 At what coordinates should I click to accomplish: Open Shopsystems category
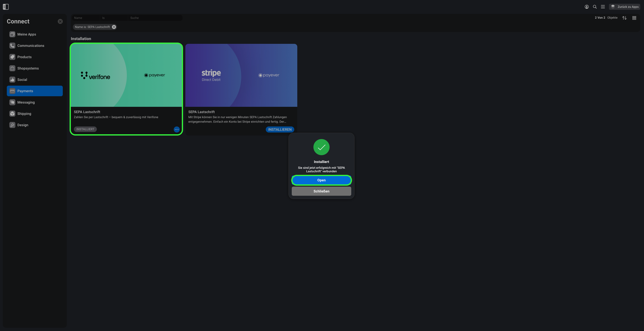pos(35,68)
